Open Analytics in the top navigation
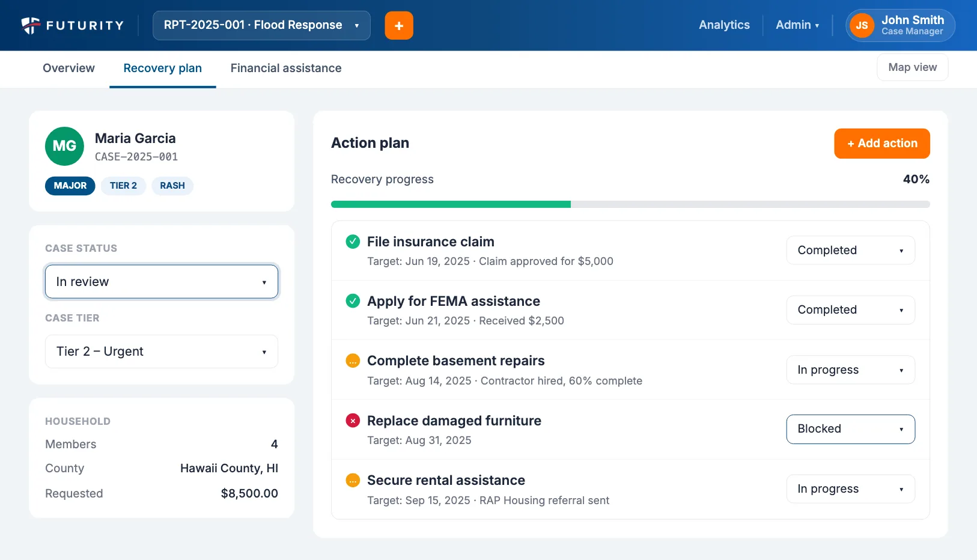977x560 pixels. click(x=724, y=25)
